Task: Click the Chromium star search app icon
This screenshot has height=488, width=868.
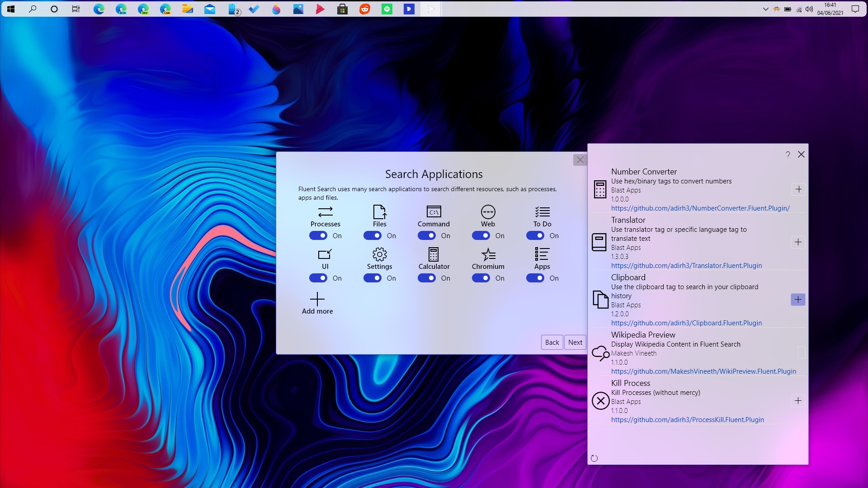Action: 488,254
